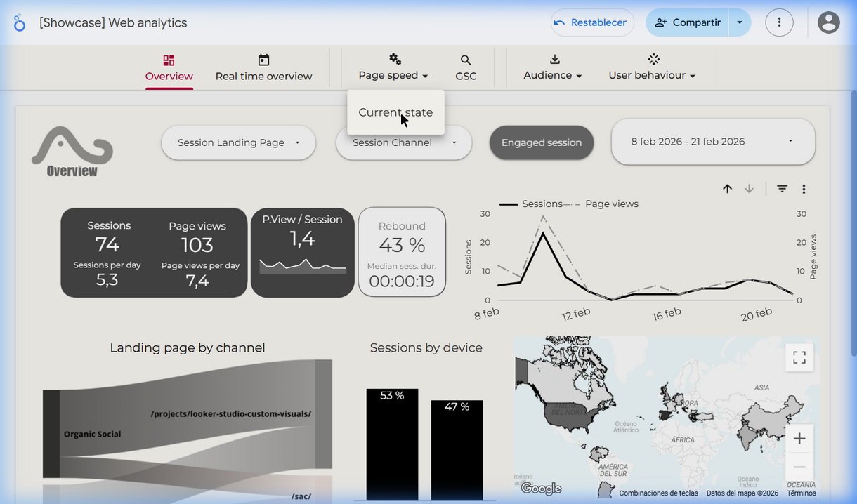
Task: Click the 53 % device bar
Action: click(x=392, y=444)
